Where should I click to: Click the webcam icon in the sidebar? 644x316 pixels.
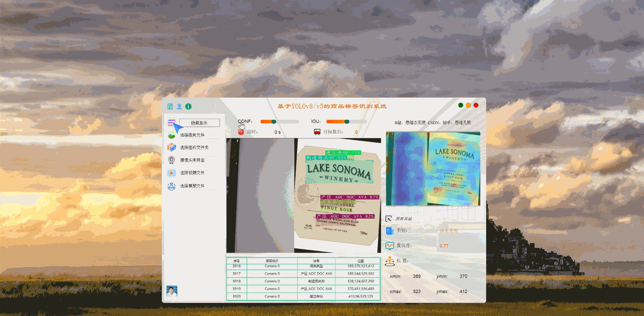172,160
